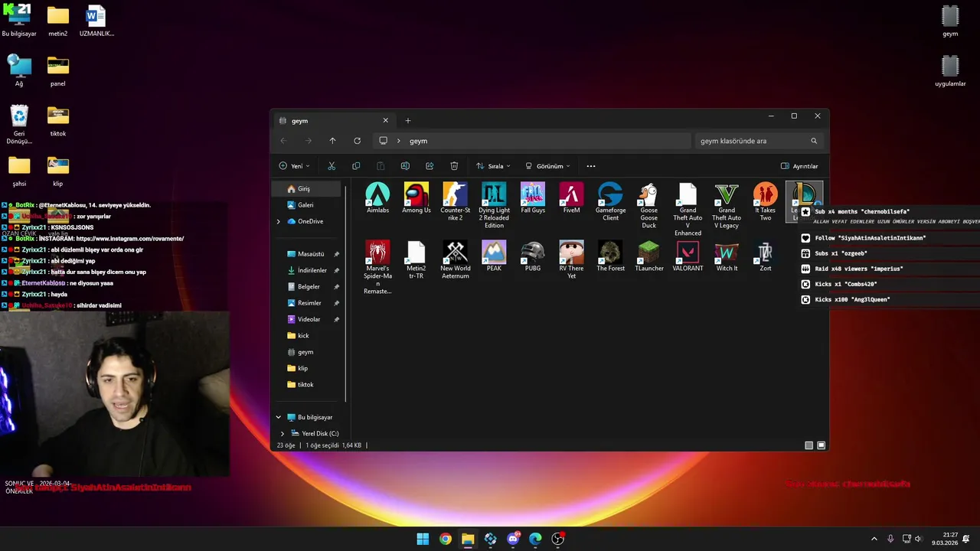The height and width of the screenshot is (551, 980).
Task: Close the geym tab
Action: tap(386, 120)
